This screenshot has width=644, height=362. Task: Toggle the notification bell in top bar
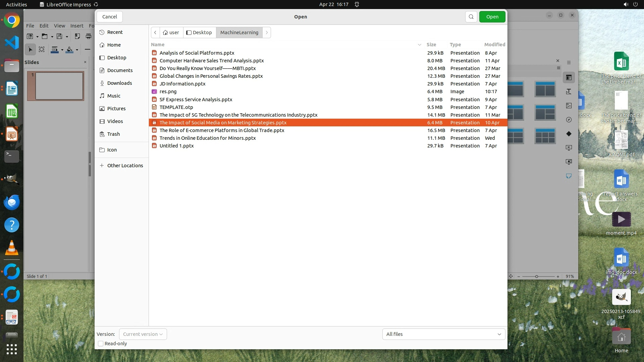pos(357,4)
